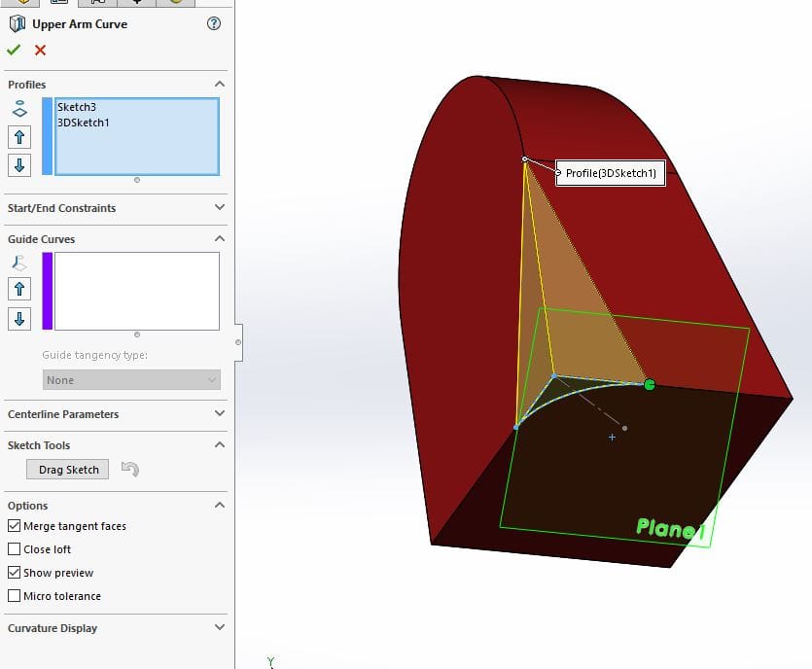Viewport: 812px width, 669px height.
Task: Click the Undo sketch drag icon
Action: [x=130, y=469]
